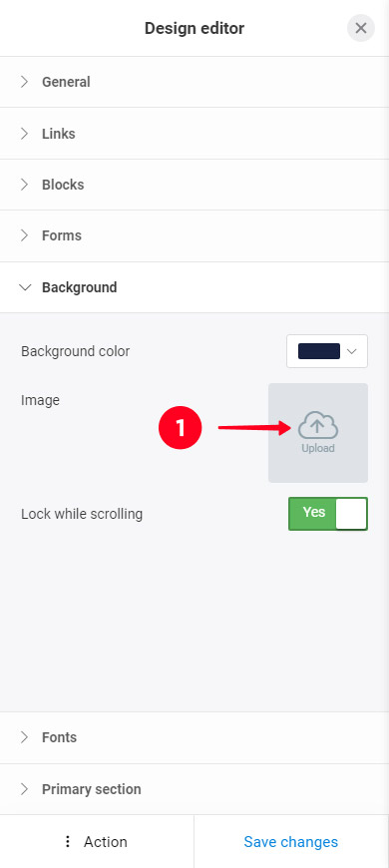389x868 pixels.
Task: Click the cloud upload icon
Action: (x=317, y=425)
